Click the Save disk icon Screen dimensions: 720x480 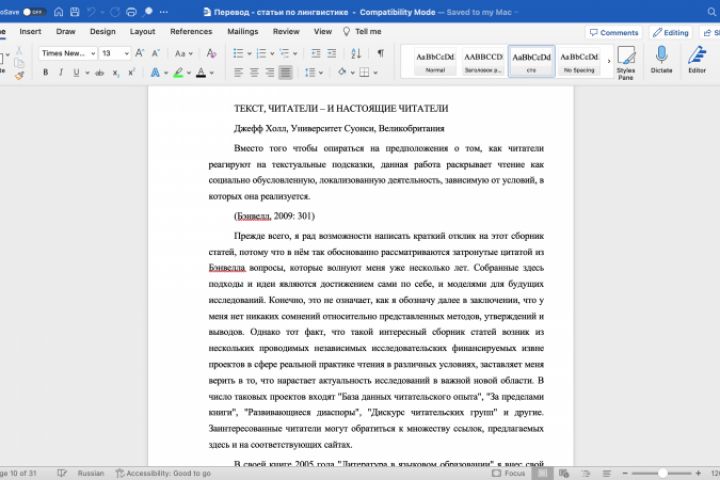tap(75, 12)
